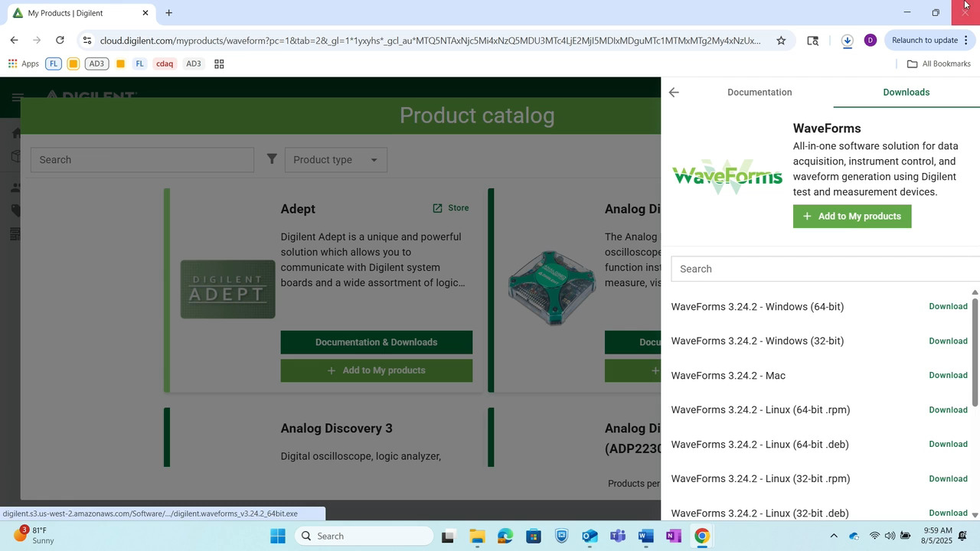The image size is (980, 551).
Task: Open weather widget 81°F Sunny
Action: [x=34, y=535]
